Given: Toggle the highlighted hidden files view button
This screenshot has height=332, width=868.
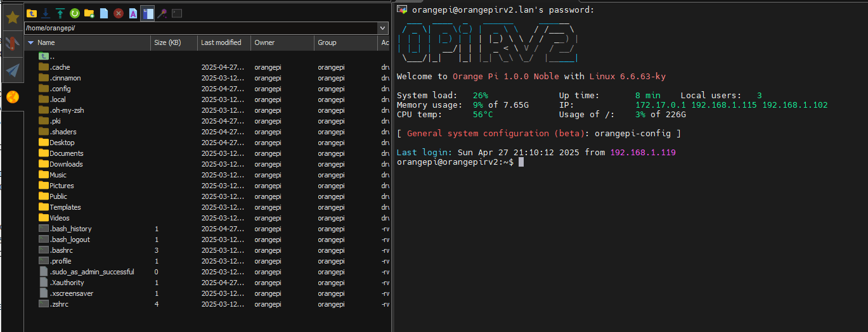Looking at the screenshot, I should pyautogui.click(x=148, y=13).
